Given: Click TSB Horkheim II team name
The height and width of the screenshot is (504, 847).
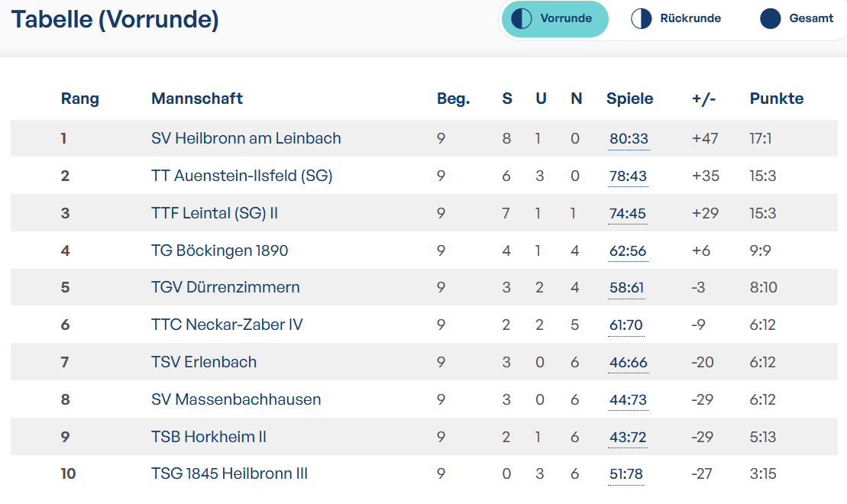Looking at the screenshot, I should (x=209, y=437).
